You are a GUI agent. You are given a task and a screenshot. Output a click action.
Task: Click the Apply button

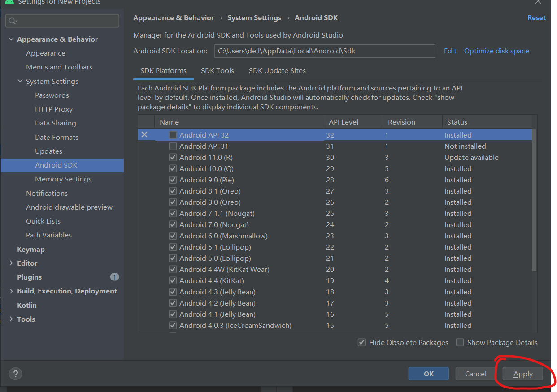click(x=522, y=374)
